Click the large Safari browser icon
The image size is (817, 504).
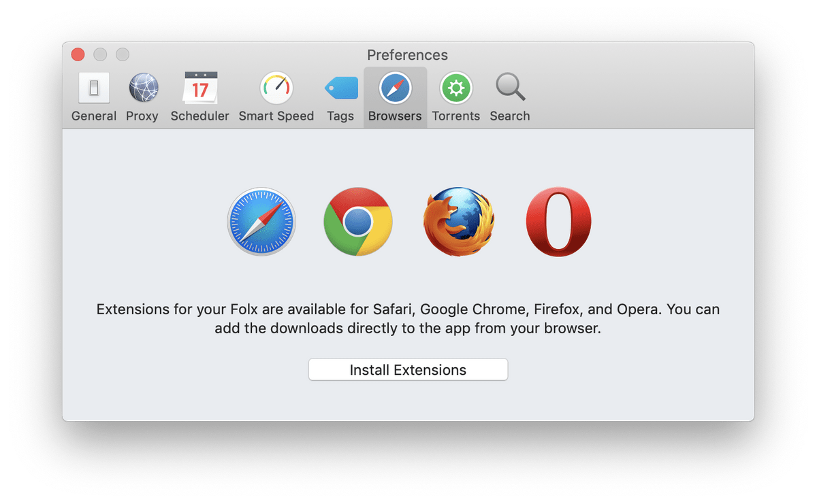click(x=262, y=222)
